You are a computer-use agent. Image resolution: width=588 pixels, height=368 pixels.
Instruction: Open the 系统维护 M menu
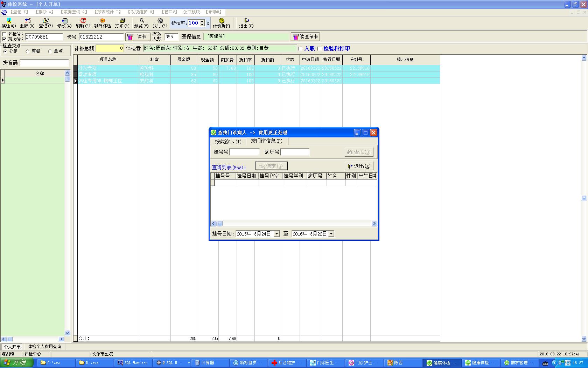coord(141,12)
